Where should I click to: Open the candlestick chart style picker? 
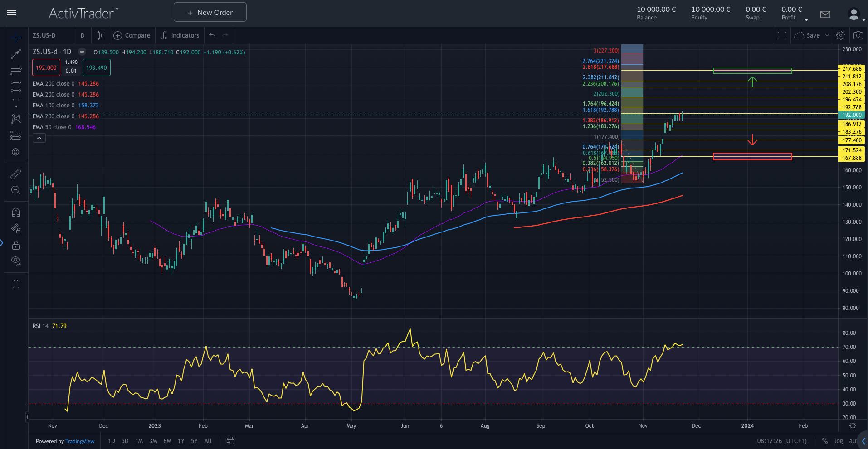pyautogui.click(x=100, y=35)
